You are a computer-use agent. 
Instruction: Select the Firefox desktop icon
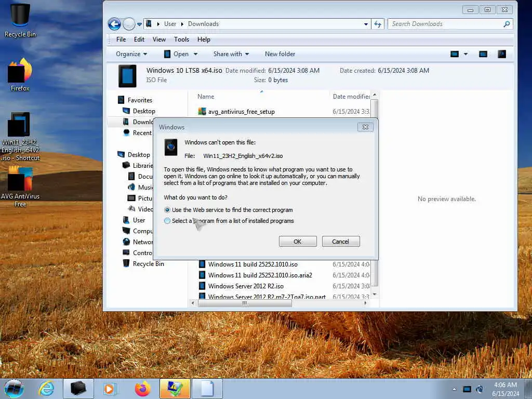(x=20, y=75)
